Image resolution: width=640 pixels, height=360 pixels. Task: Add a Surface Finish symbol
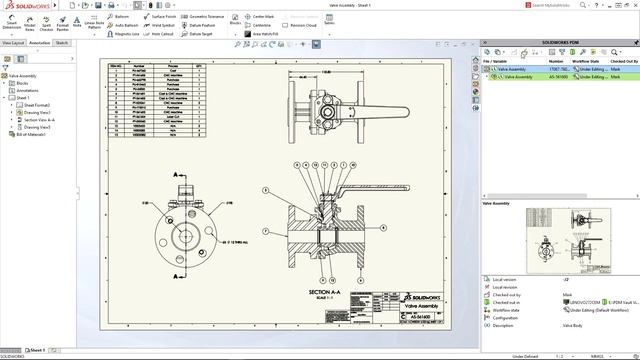(x=160, y=17)
